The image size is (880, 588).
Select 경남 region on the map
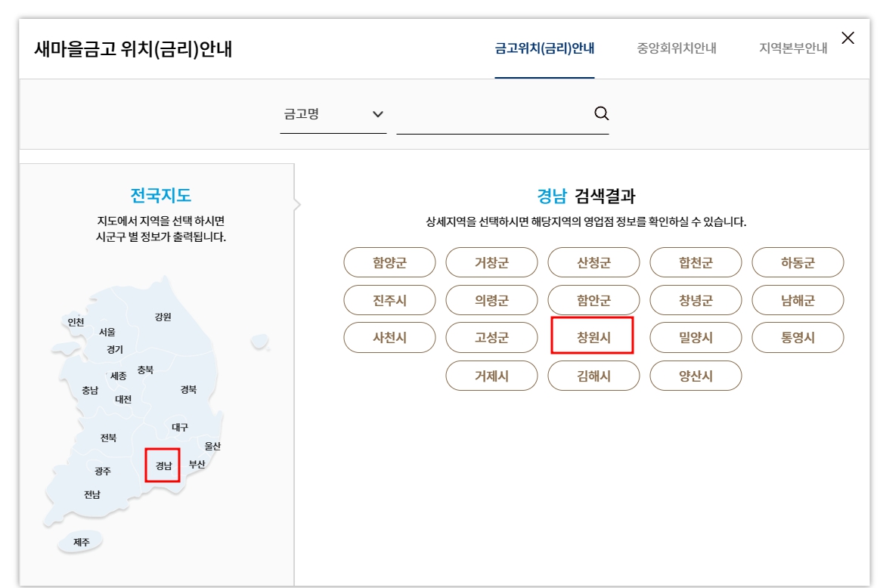tap(163, 465)
